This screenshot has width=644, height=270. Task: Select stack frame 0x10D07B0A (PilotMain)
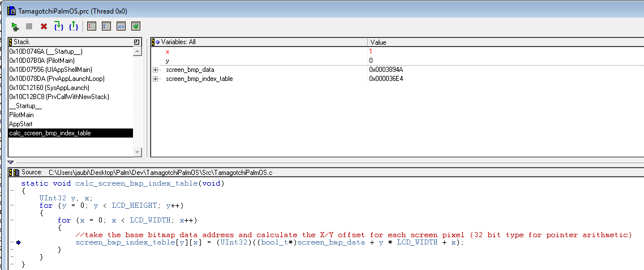coord(71,61)
